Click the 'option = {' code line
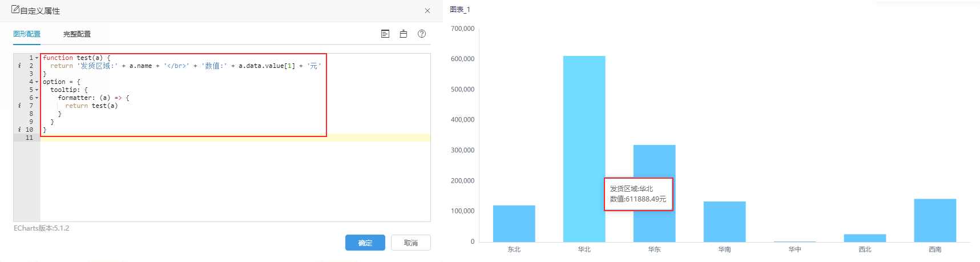The height and width of the screenshot is (262, 980). 62,82
